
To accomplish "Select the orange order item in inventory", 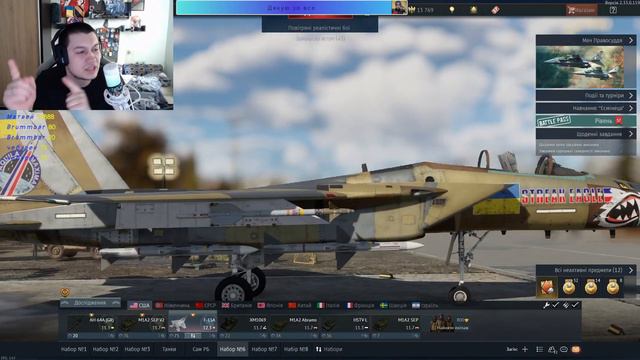I will [547, 287].
